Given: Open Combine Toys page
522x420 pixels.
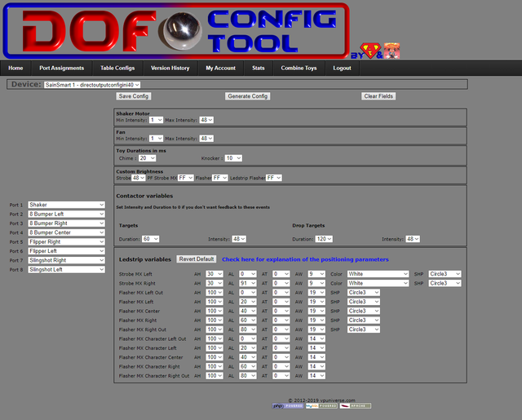Looking at the screenshot, I should [x=299, y=68].
